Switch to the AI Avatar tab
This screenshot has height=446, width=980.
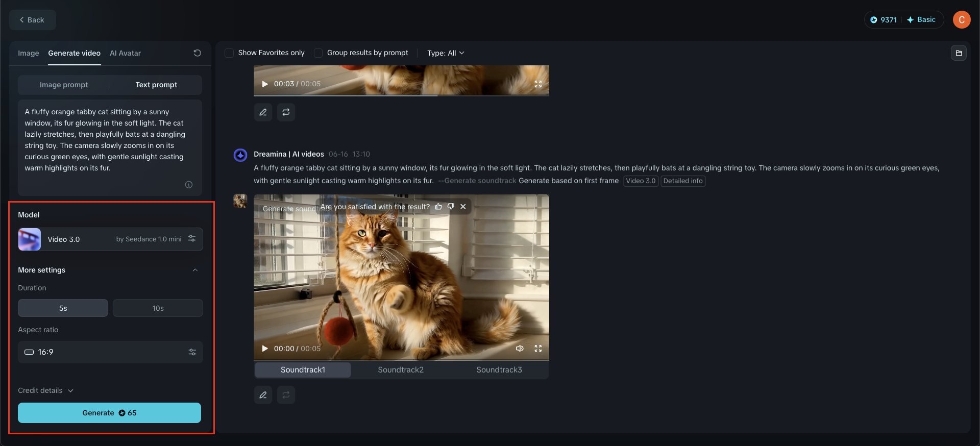pos(125,53)
